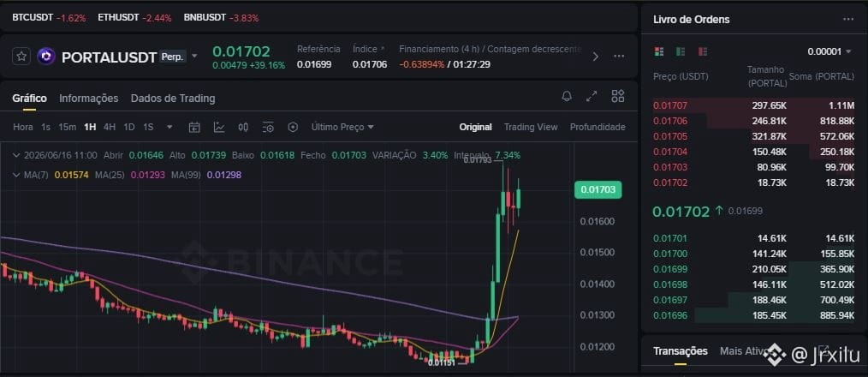
Task: Select bid price 0.01698
Action: [669, 284]
